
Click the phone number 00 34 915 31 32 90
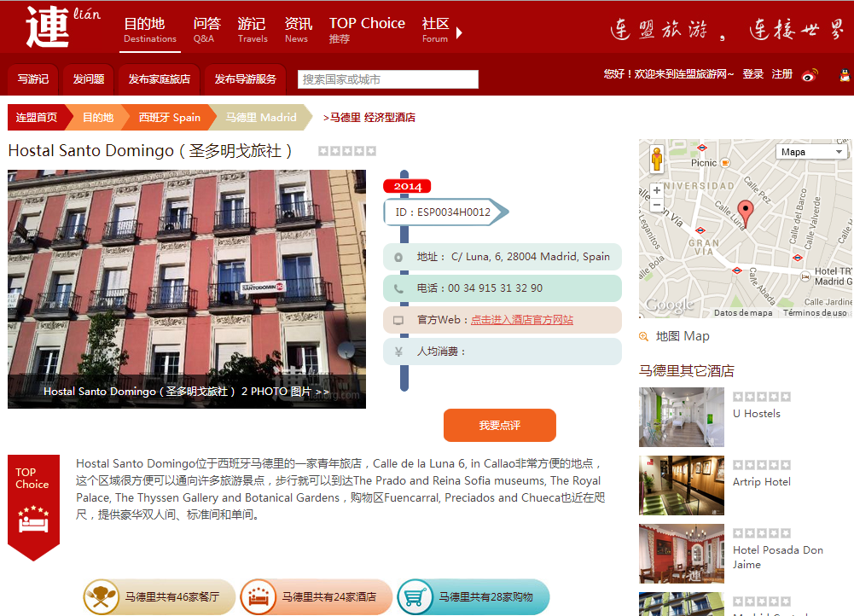495,288
